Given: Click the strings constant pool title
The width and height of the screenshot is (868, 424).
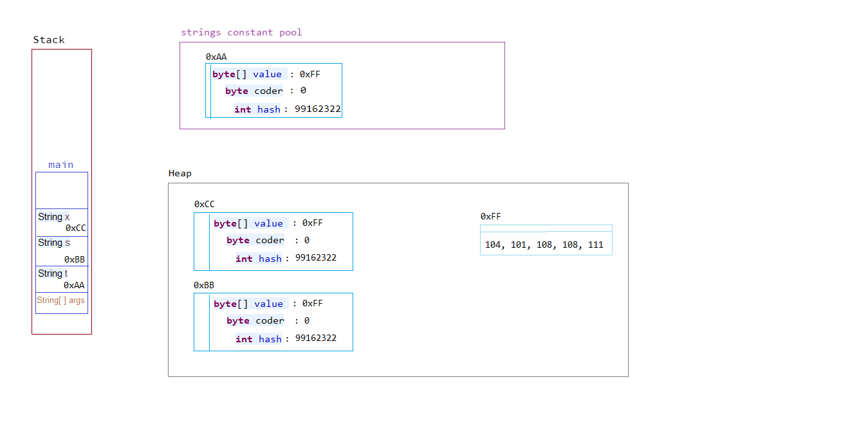Looking at the screenshot, I should 241,32.
